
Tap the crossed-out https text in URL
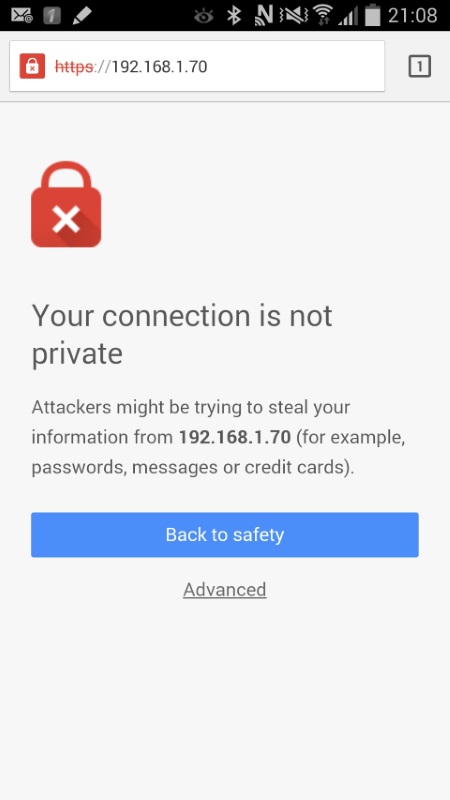(74, 66)
